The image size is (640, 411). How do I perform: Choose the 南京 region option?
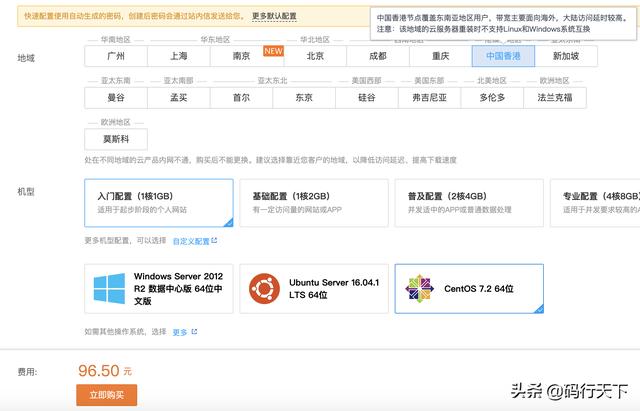[x=242, y=56]
